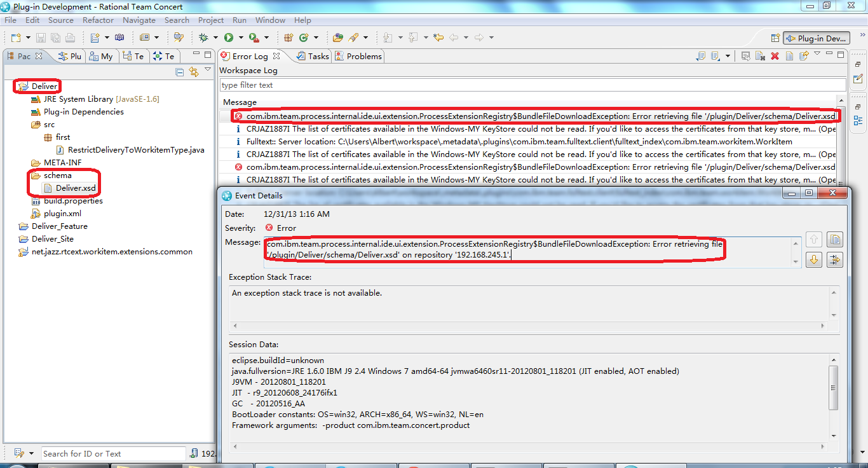Image resolution: width=868 pixels, height=468 pixels.
Task: Click the Back navigation arrow
Action: 454,38
